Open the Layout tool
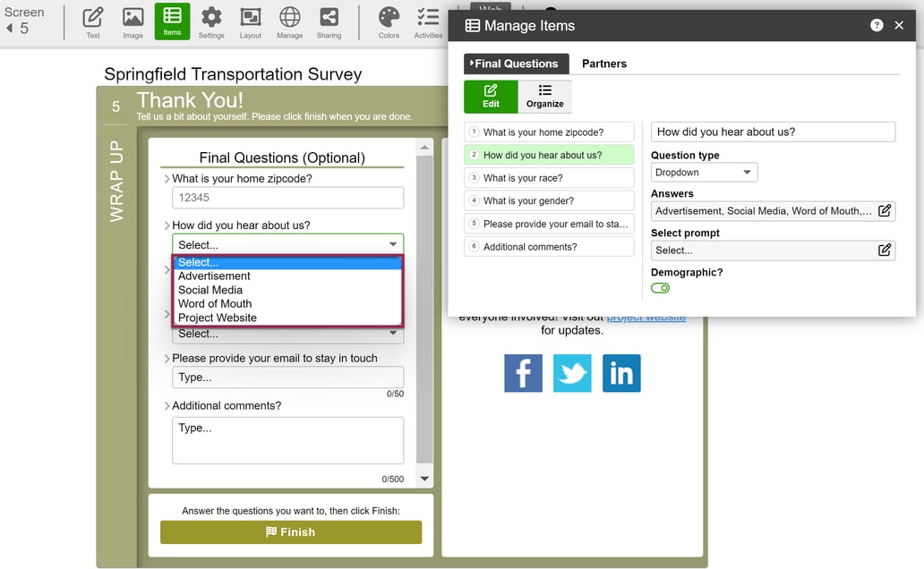Image resolution: width=924 pixels, height=569 pixels. [251, 22]
